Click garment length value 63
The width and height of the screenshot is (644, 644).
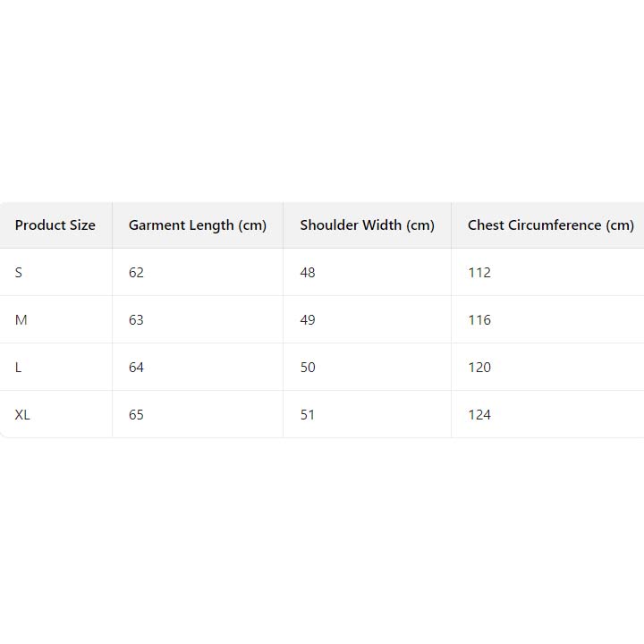pyautogui.click(x=136, y=320)
